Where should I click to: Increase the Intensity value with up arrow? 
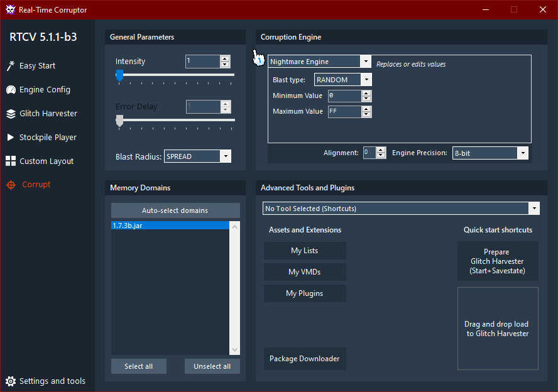pos(225,58)
